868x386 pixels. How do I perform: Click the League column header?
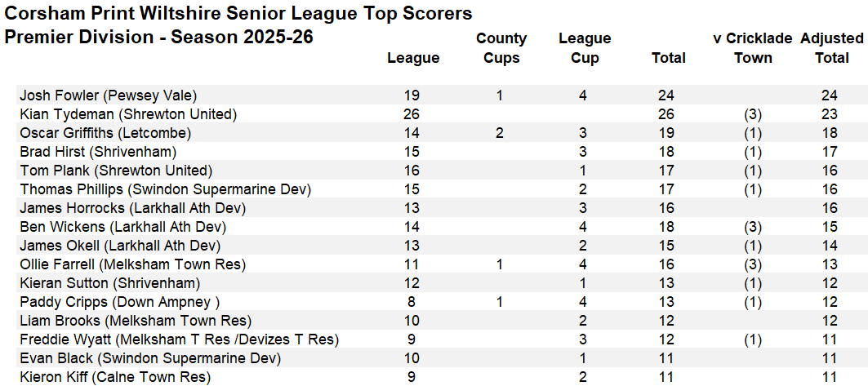[x=413, y=58]
